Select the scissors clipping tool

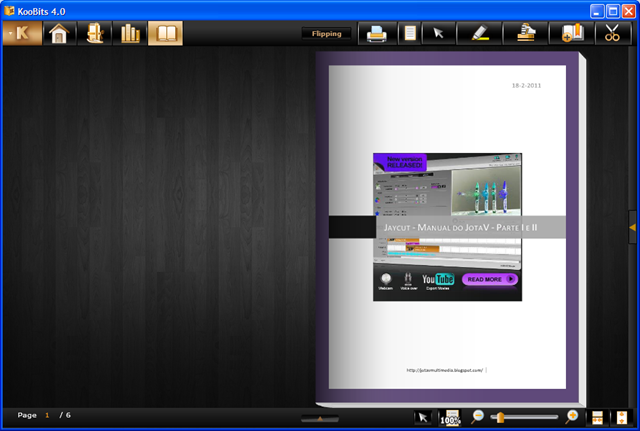coord(612,33)
